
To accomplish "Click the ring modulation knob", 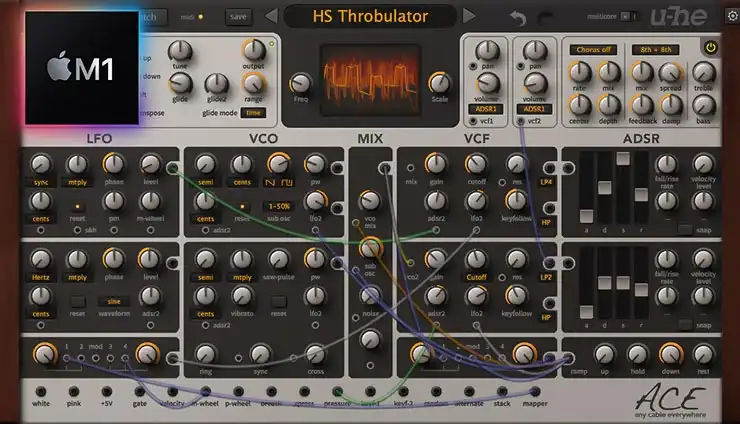I will point(205,354).
